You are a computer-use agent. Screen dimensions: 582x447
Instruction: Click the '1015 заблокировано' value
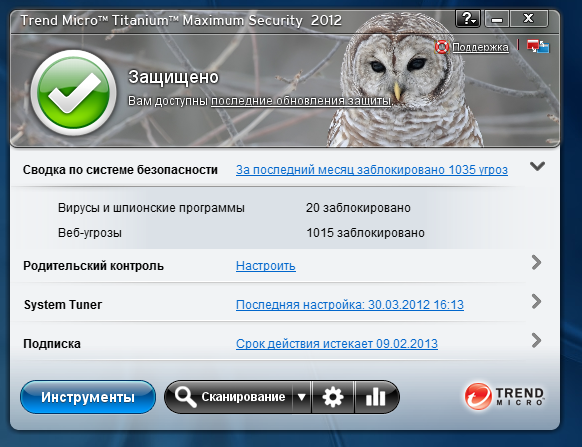[365, 233]
